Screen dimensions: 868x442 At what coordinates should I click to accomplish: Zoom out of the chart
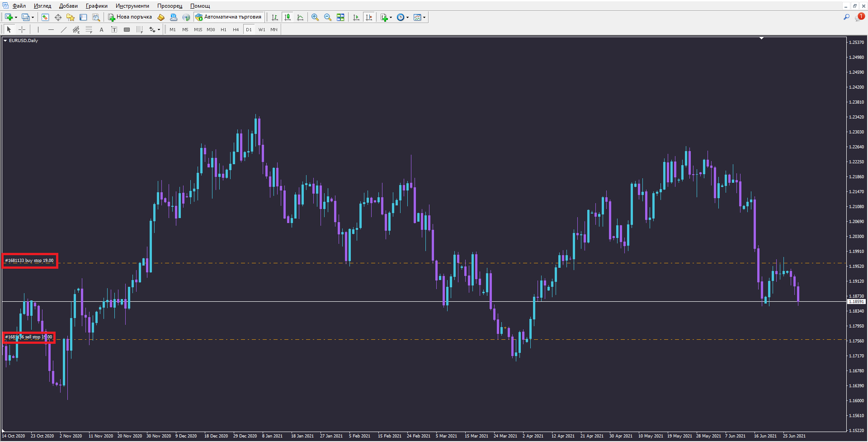click(328, 17)
